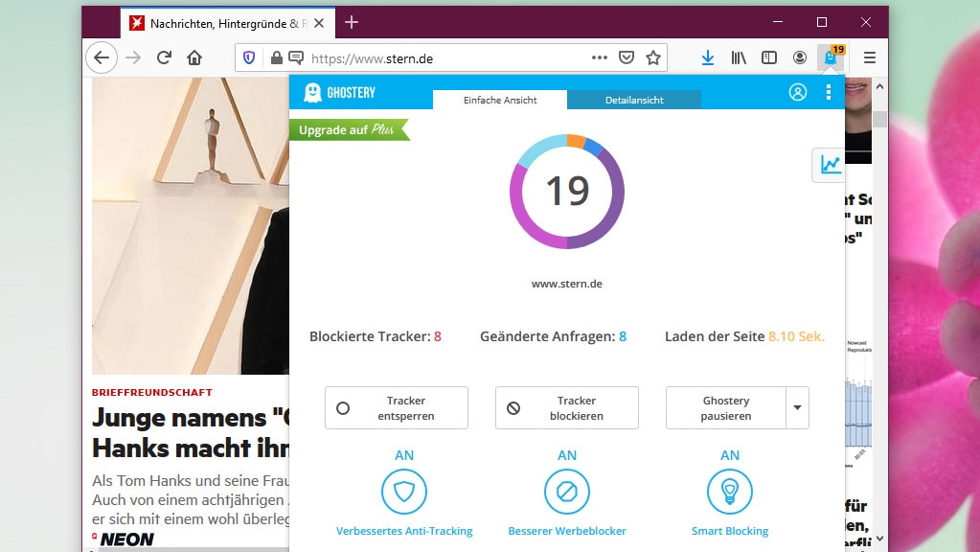
Task: Open page actions three-dot menu
Action: (600, 57)
